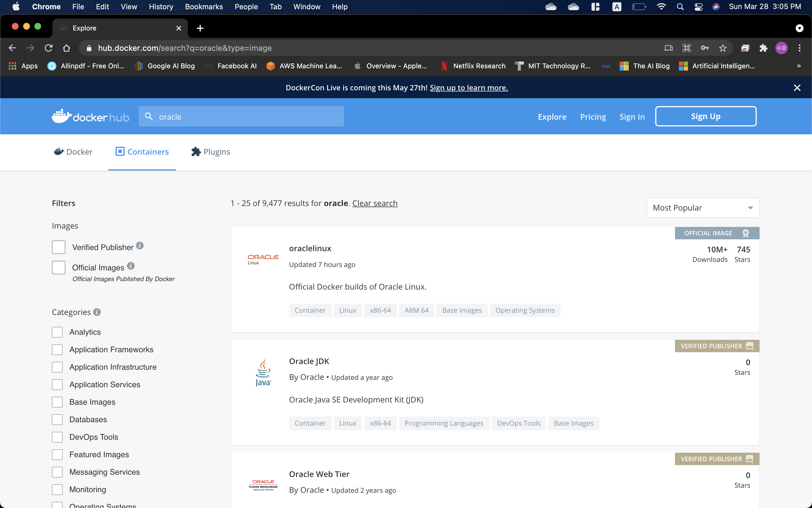Open the Apps bookmarks shortcut
The height and width of the screenshot is (508, 812).
(23, 66)
